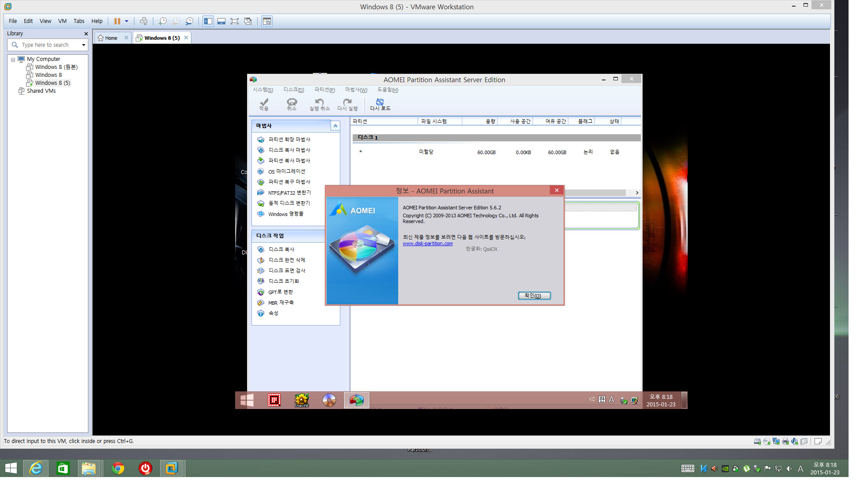Select GPT로 변환 operation

[x=280, y=292]
